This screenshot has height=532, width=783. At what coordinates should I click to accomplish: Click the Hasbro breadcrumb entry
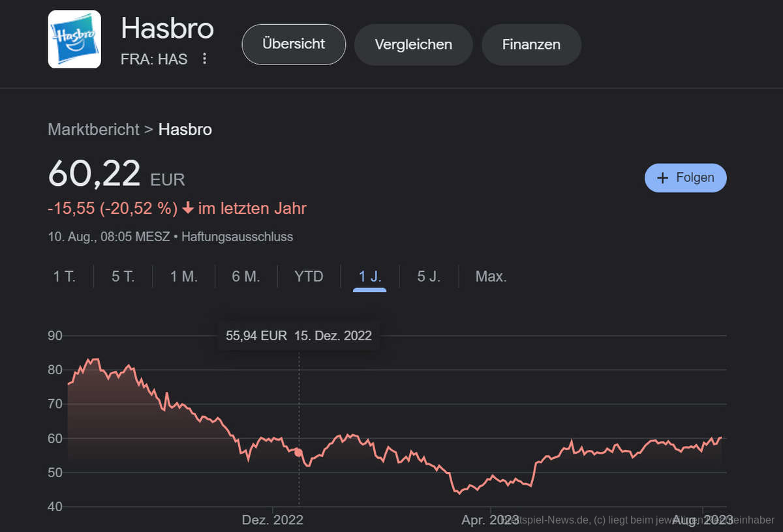click(x=185, y=129)
